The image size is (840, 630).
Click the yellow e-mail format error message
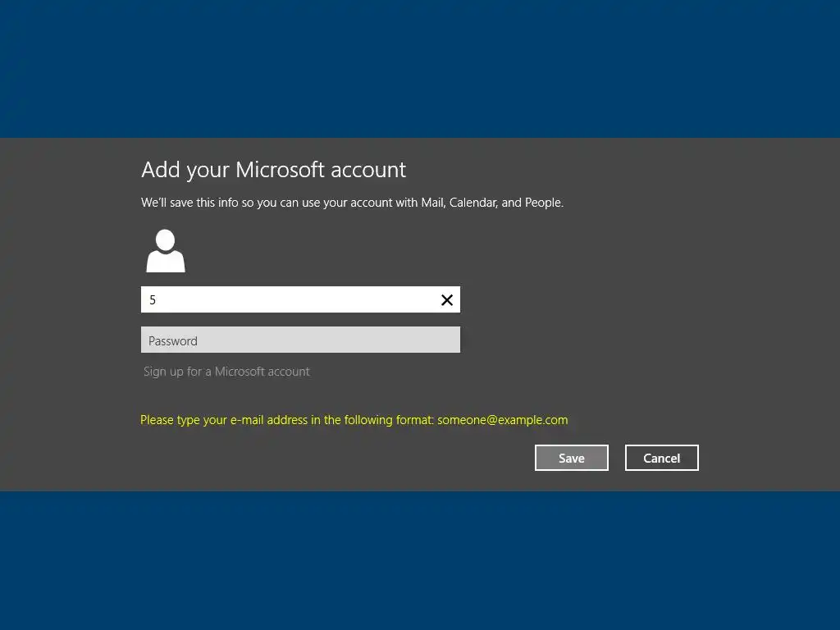pyautogui.click(x=354, y=420)
